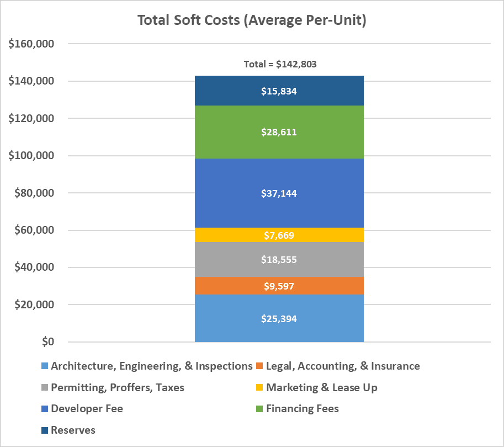Select the Total = $142,803 data label
Image resolution: width=504 pixels, height=447 pixels.
(x=280, y=64)
